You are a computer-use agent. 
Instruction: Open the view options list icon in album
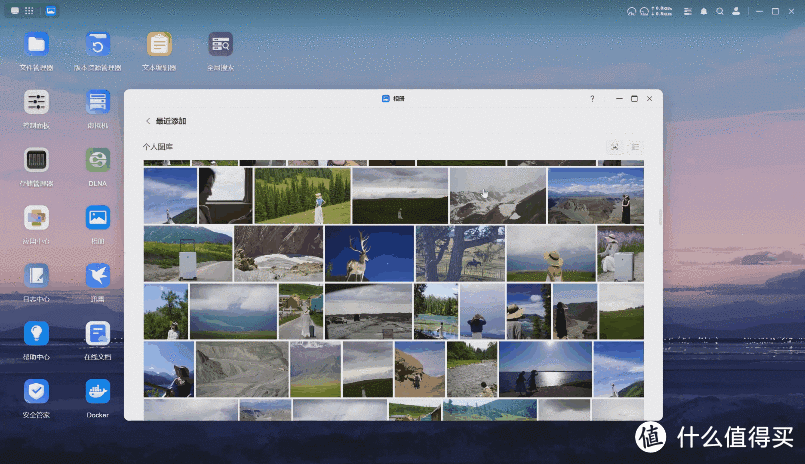coord(635,147)
